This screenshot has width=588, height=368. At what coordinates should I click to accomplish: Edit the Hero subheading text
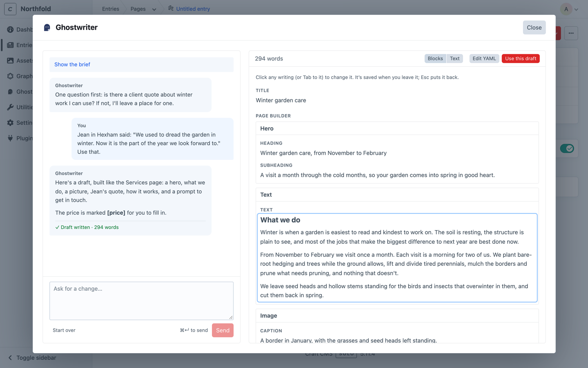pos(377,175)
